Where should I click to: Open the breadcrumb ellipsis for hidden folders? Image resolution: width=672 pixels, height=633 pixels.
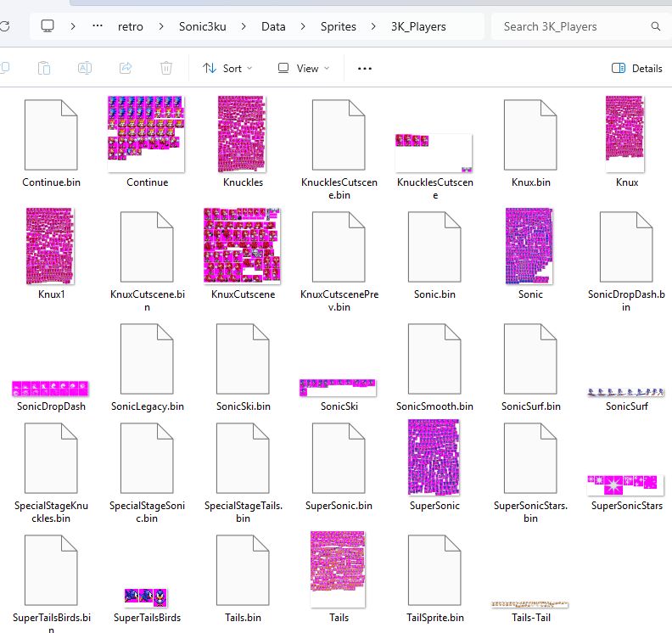point(98,26)
